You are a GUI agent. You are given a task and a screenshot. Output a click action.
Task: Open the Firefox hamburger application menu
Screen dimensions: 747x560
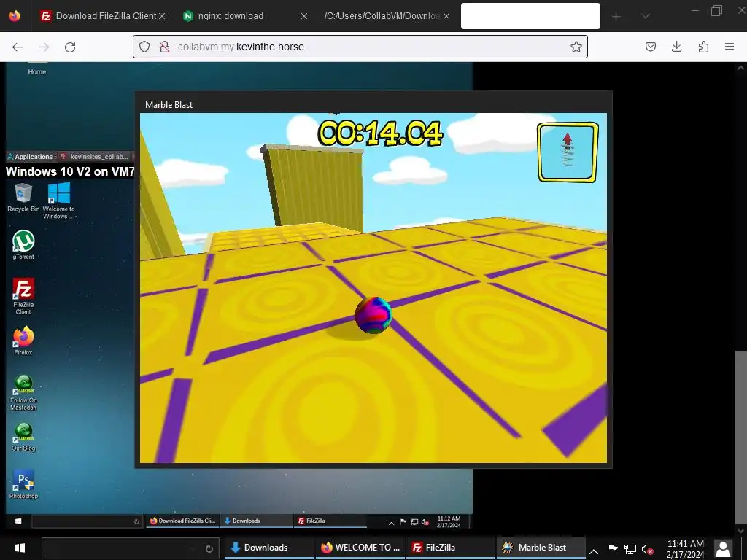point(729,47)
